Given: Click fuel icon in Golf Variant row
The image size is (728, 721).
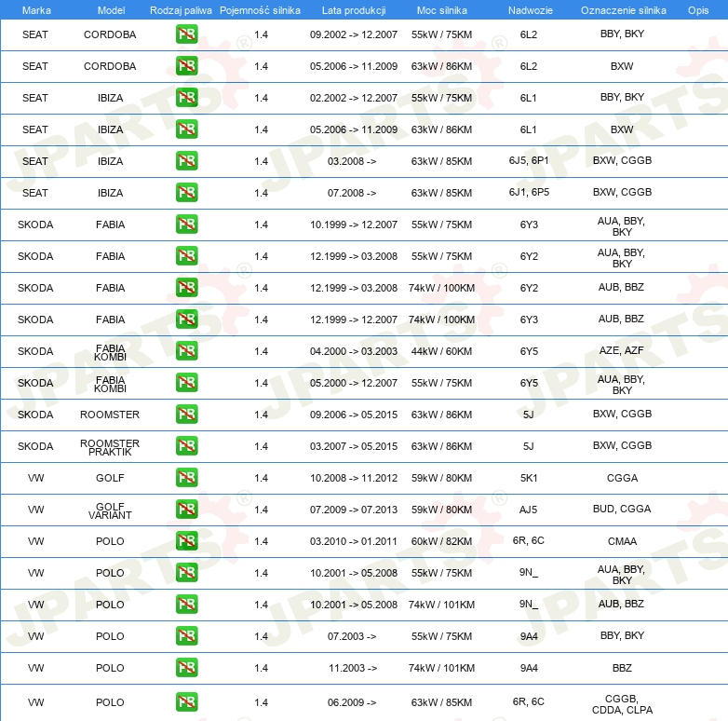Looking at the screenshot, I should pyautogui.click(x=186, y=510).
